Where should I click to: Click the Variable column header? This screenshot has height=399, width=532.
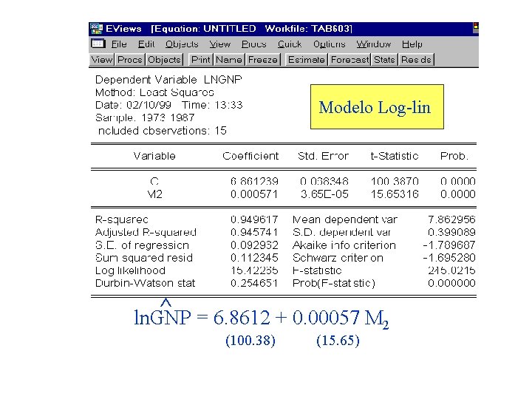(154, 156)
